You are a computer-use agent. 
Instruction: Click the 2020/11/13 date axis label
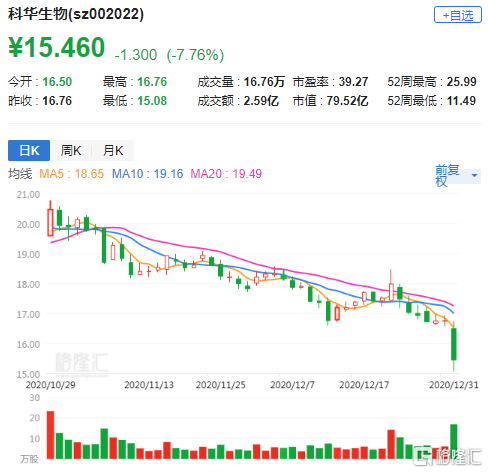point(149,385)
